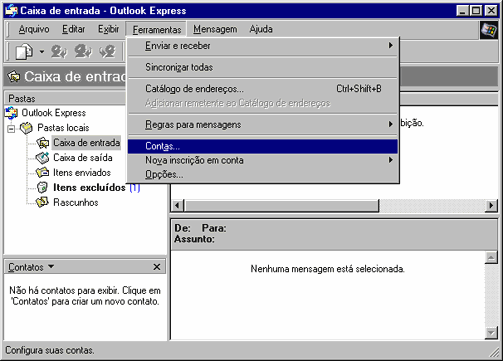The width and height of the screenshot is (503, 361).
Task: Open the Editar menu
Action: (74, 29)
